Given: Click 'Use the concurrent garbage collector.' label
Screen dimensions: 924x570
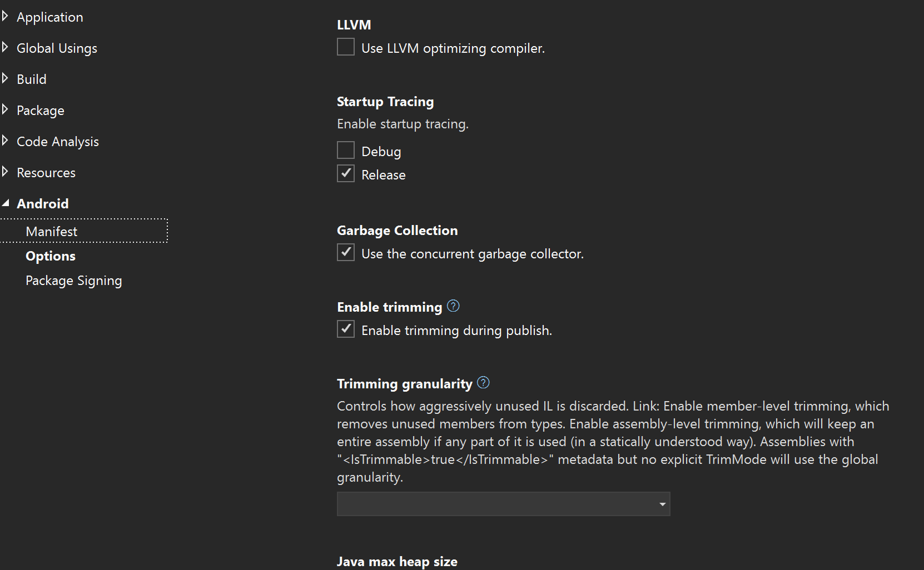Looking at the screenshot, I should [x=473, y=254].
